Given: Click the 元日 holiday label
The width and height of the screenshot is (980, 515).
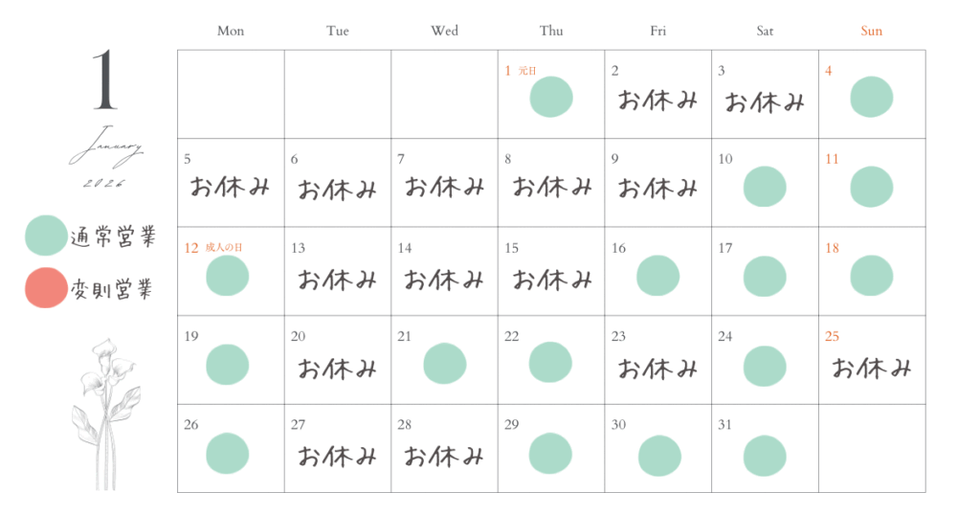Looking at the screenshot, I should point(527,71).
